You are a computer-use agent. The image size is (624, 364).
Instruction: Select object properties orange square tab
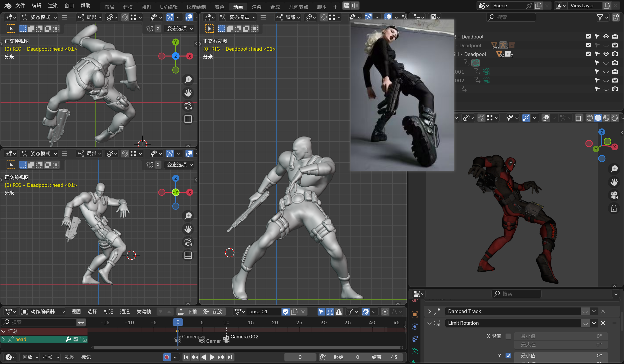(x=415, y=315)
